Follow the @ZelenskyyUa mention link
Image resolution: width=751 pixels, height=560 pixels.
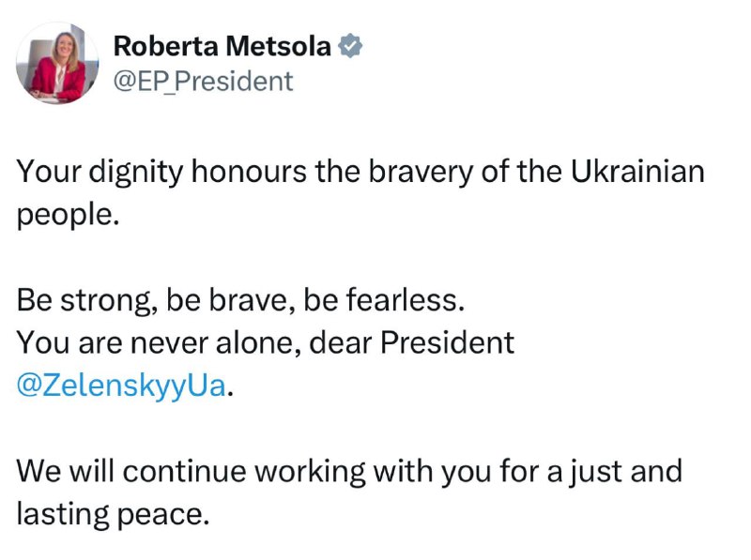[121, 386]
